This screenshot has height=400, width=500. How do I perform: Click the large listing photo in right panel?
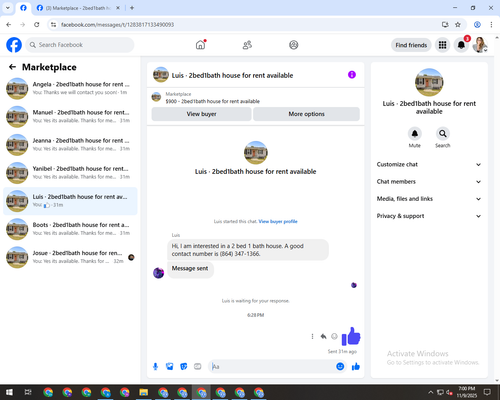[x=429, y=82]
